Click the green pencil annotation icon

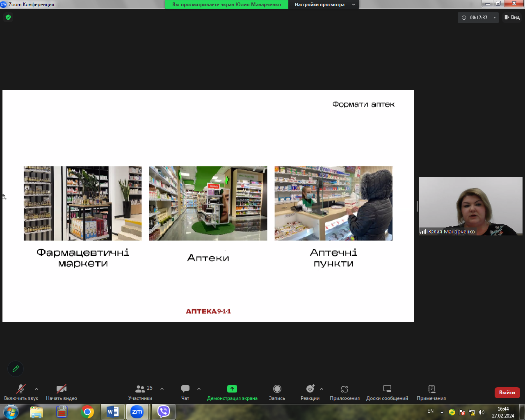click(16, 368)
